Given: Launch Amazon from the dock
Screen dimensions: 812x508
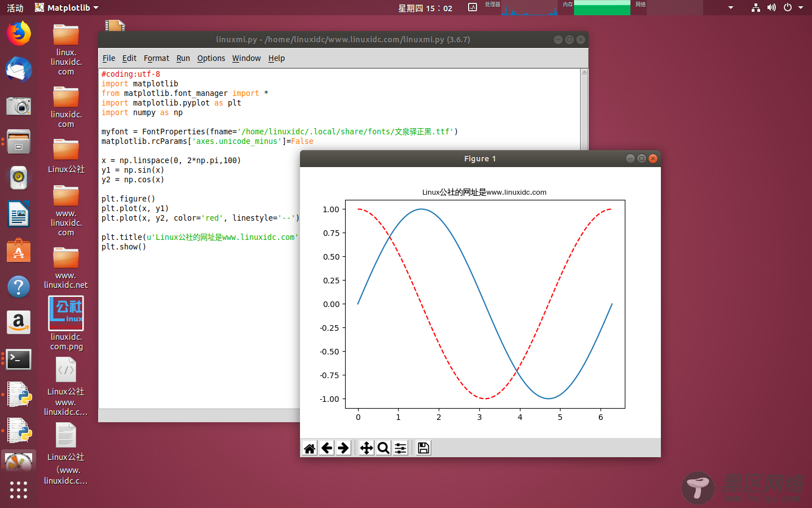Looking at the screenshot, I should (x=19, y=323).
